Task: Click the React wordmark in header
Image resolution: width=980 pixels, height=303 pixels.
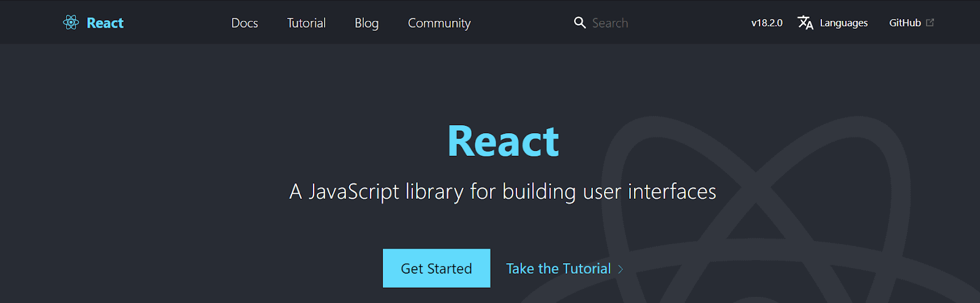Action: (105, 23)
